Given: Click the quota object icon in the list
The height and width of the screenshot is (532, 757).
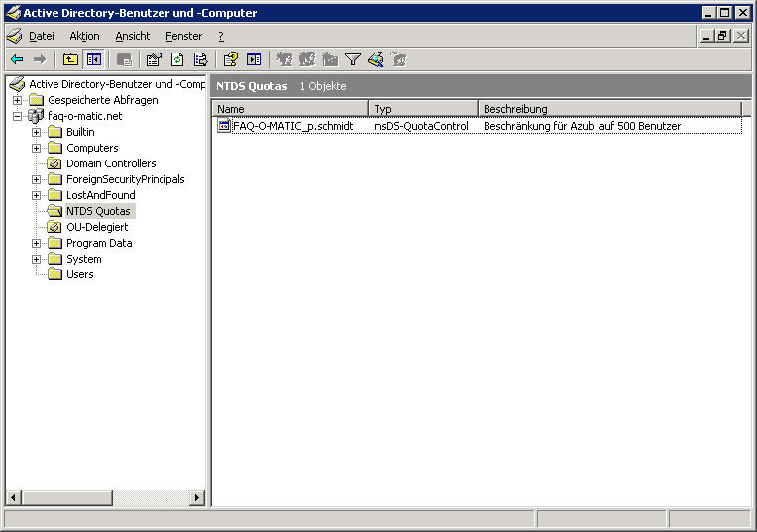Looking at the screenshot, I should (x=224, y=126).
